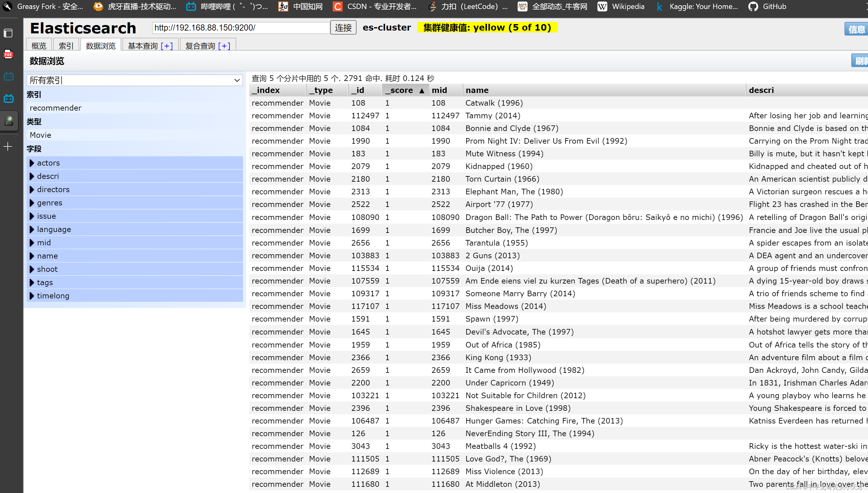Open the GitHub bookmark icon

click(x=753, y=6)
